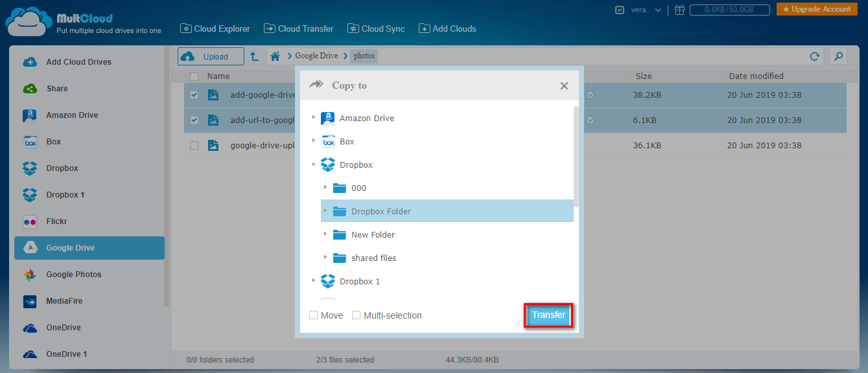The height and width of the screenshot is (373, 868).
Task: Select Dropbox Folder as destination
Action: pyautogui.click(x=447, y=211)
